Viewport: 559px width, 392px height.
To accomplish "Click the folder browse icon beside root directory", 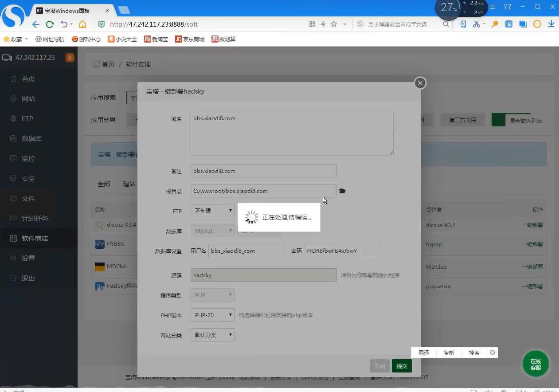I will click(x=342, y=191).
